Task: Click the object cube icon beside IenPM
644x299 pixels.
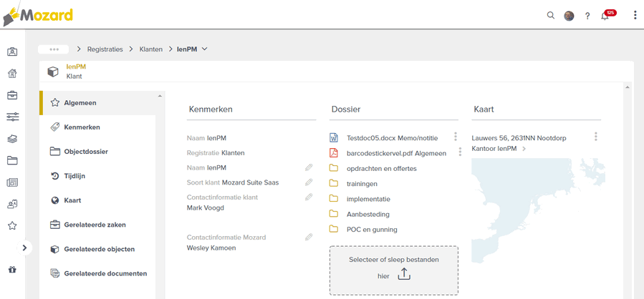Action: pos(53,72)
